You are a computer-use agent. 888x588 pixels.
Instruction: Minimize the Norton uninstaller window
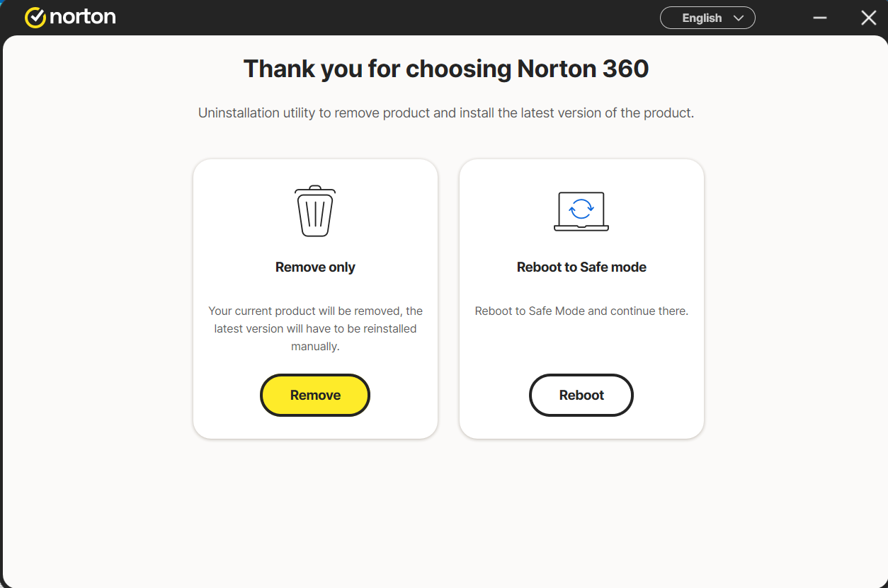click(x=820, y=18)
